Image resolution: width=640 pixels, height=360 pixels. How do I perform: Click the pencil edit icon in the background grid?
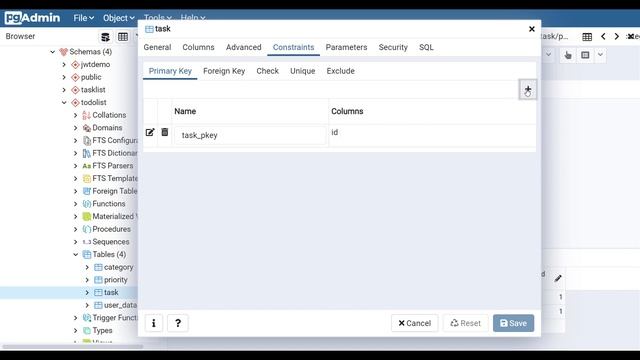point(558,278)
